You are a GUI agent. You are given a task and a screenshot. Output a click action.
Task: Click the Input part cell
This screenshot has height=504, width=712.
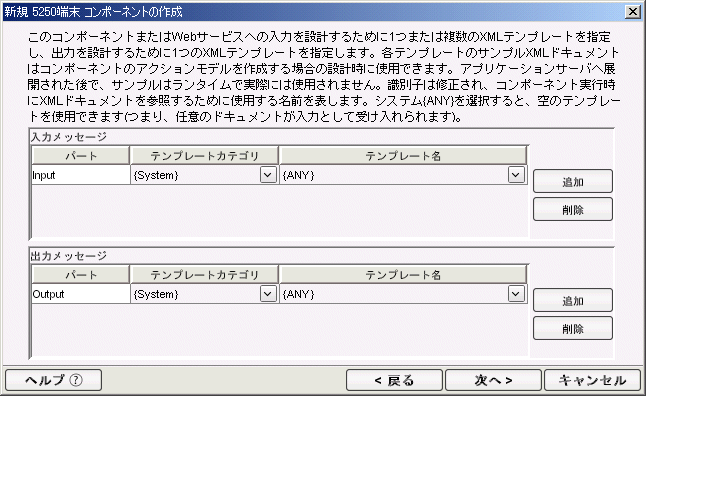(x=80, y=175)
